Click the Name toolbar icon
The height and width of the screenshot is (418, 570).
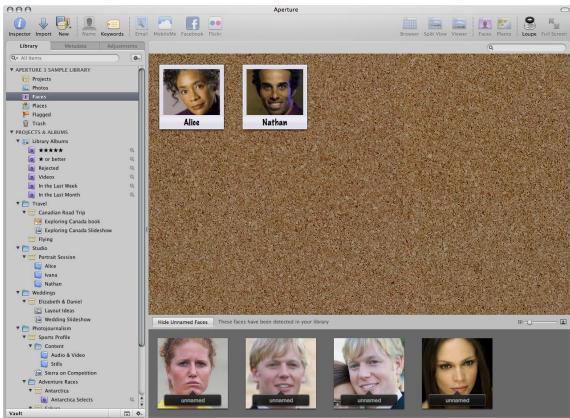(x=89, y=24)
